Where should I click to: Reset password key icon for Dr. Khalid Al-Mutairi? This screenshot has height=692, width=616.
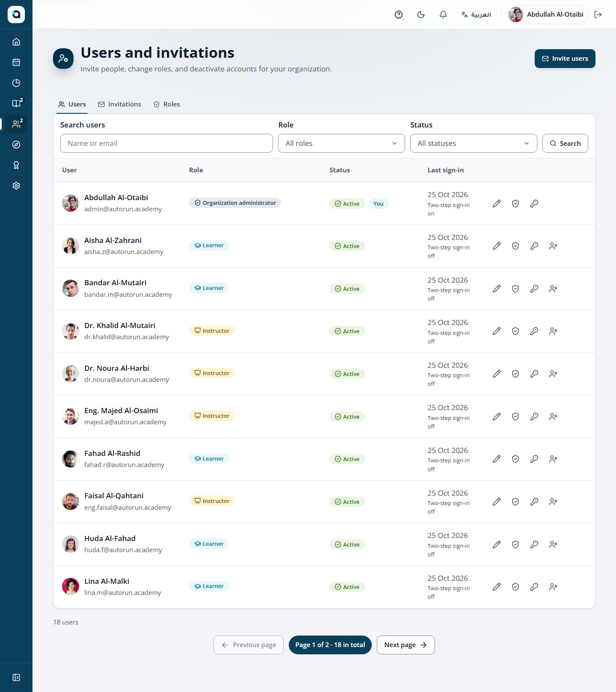point(534,331)
